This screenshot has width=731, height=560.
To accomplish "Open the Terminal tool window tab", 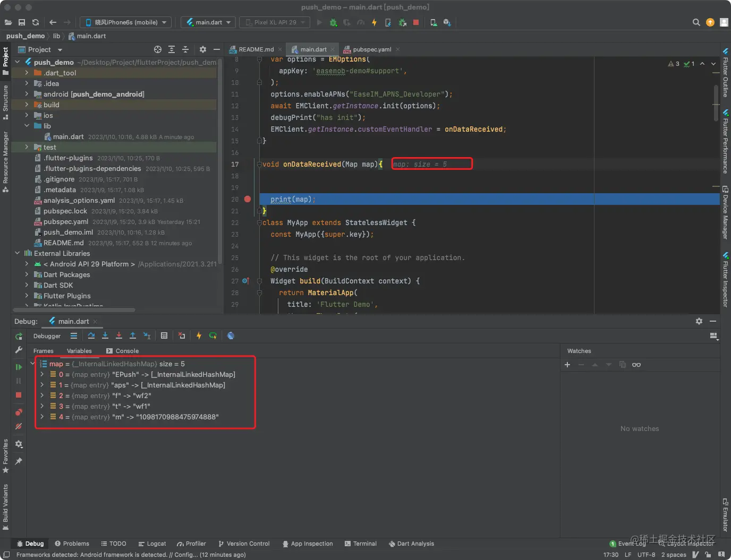I will coord(361,544).
